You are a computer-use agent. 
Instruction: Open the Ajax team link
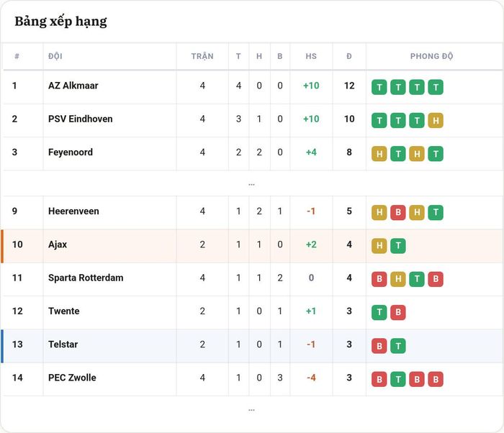[58, 245]
